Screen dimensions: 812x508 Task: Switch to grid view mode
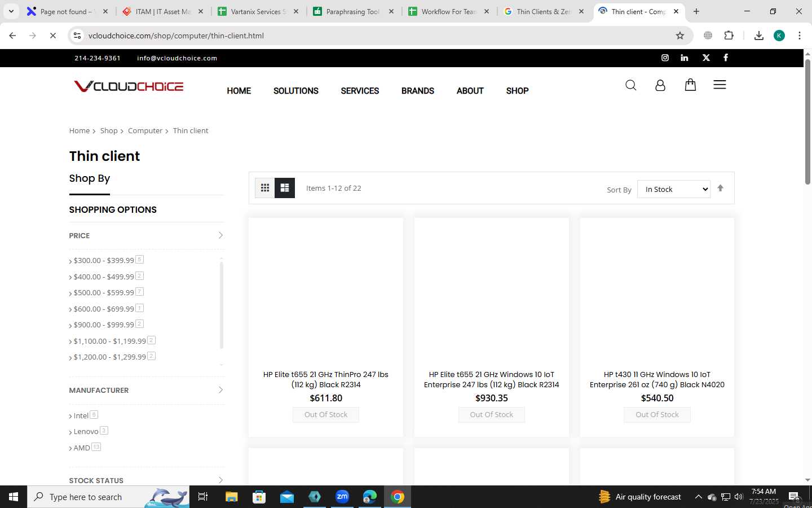tap(264, 188)
